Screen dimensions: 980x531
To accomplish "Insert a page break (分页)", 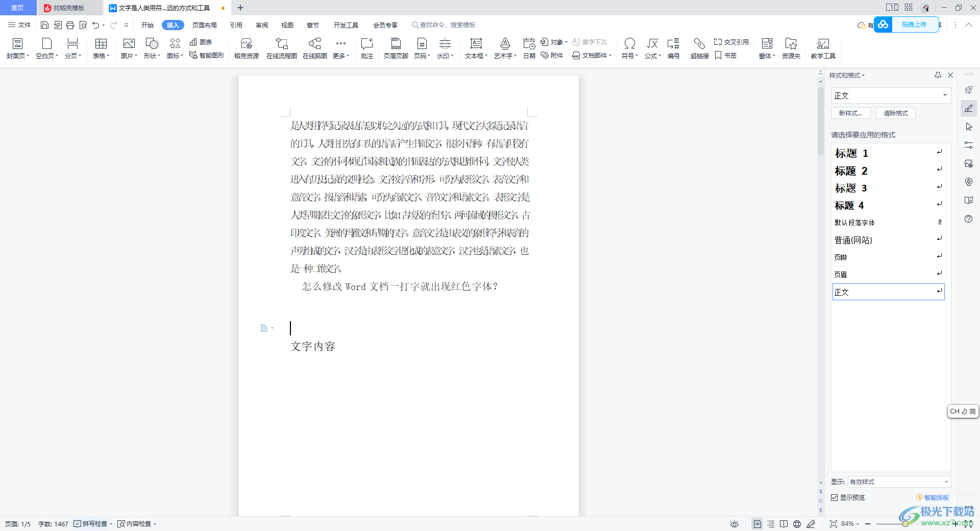I will click(x=72, y=49).
